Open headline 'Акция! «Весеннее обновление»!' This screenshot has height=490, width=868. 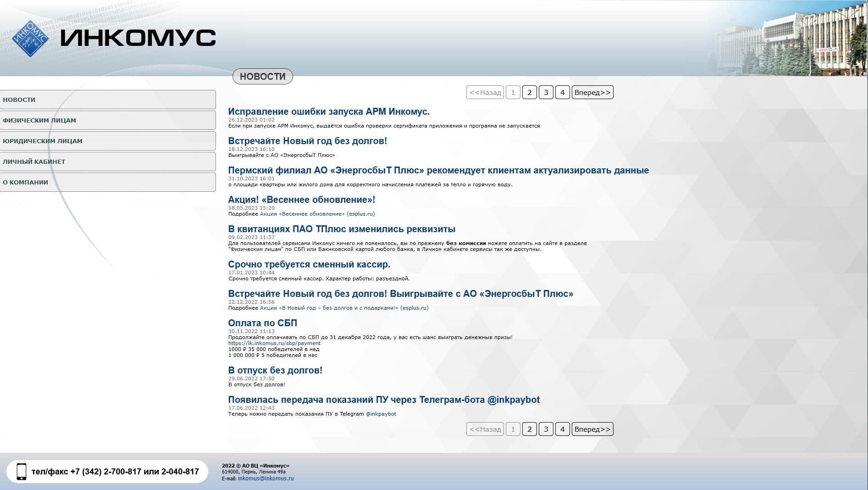point(302,200)
